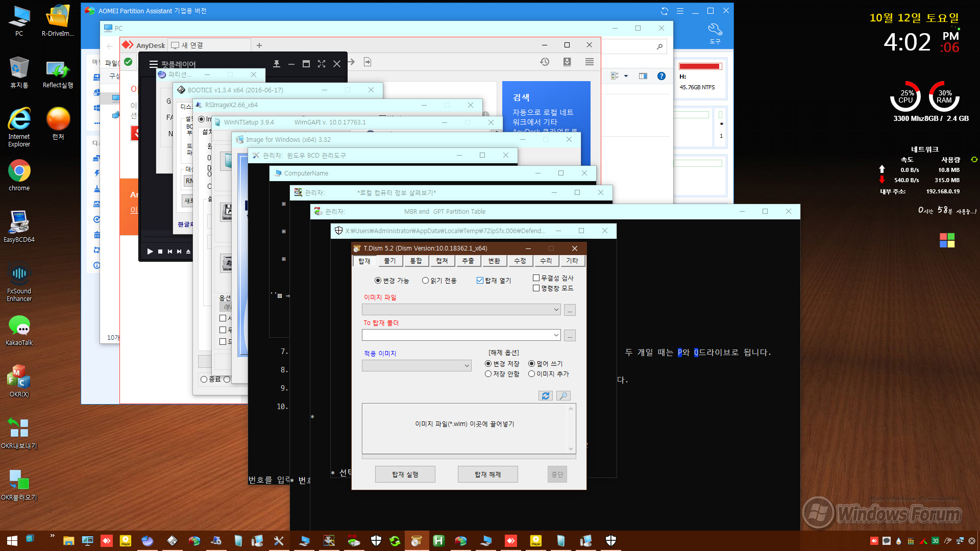Click the explorer search magnifier icon

(659, 46)
